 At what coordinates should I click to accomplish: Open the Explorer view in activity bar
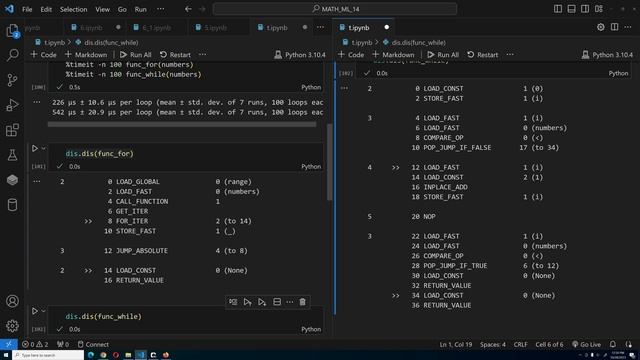[x=12, y=30]
